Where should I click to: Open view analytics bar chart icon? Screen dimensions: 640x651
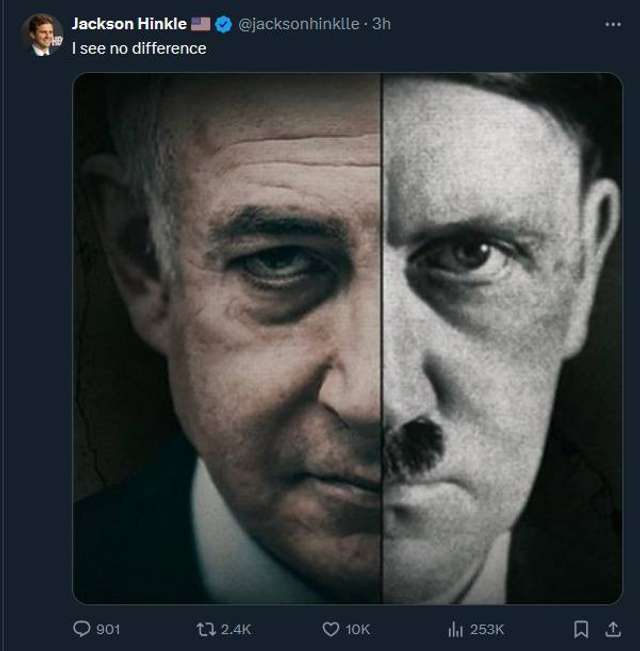(x=455, y=629)
